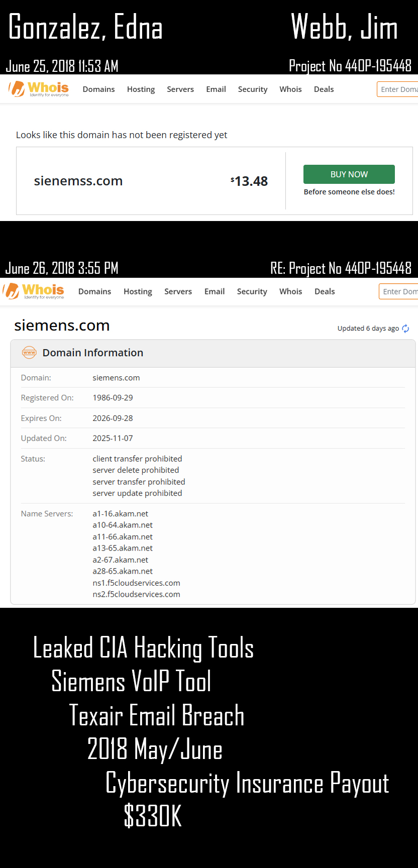Image resolution: width=418 pixels, height=868 pixels.
Task: Go to Deals on the siemens.com page
Action: pyautogui.click(x=325, y=291)
